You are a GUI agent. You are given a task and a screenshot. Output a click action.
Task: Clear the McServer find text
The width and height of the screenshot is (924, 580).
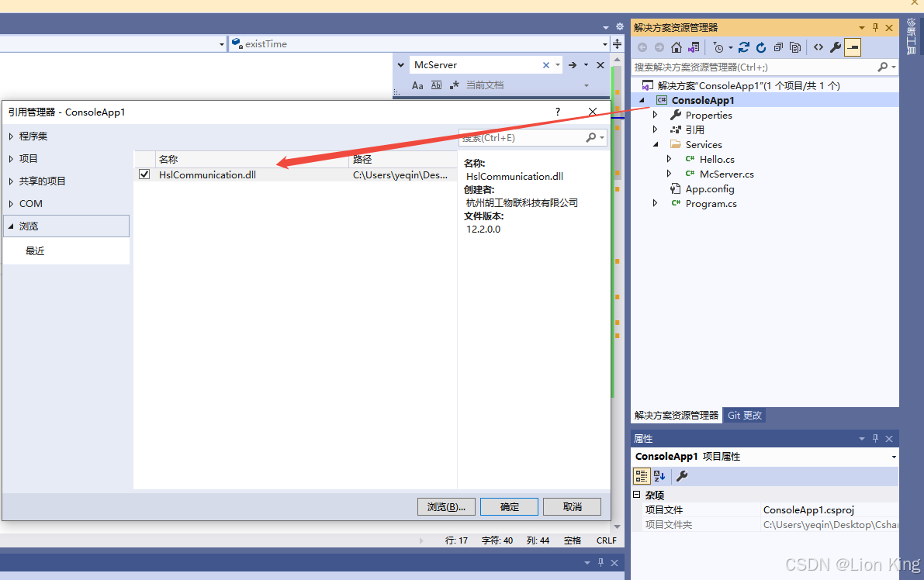(x=545, y=65)
